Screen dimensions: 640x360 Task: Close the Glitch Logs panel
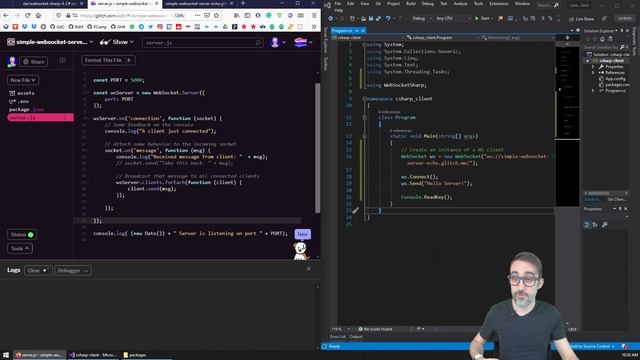[309, 269]
